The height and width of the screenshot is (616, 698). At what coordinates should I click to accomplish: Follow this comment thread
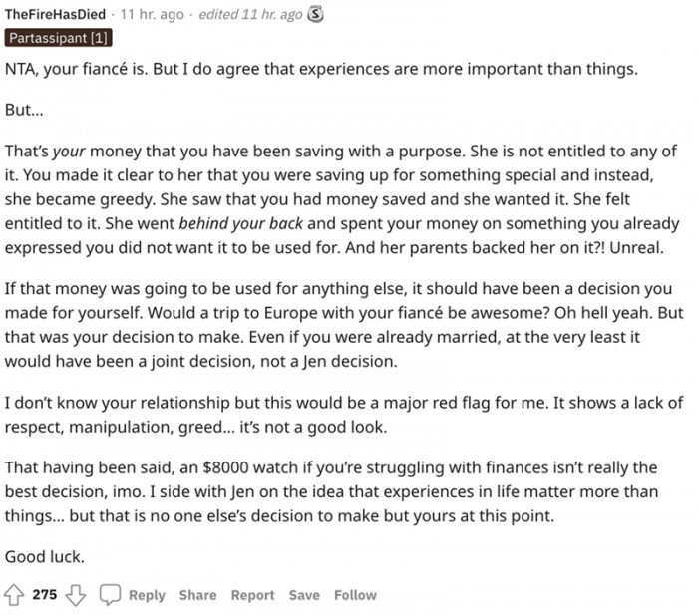(355, 595)
